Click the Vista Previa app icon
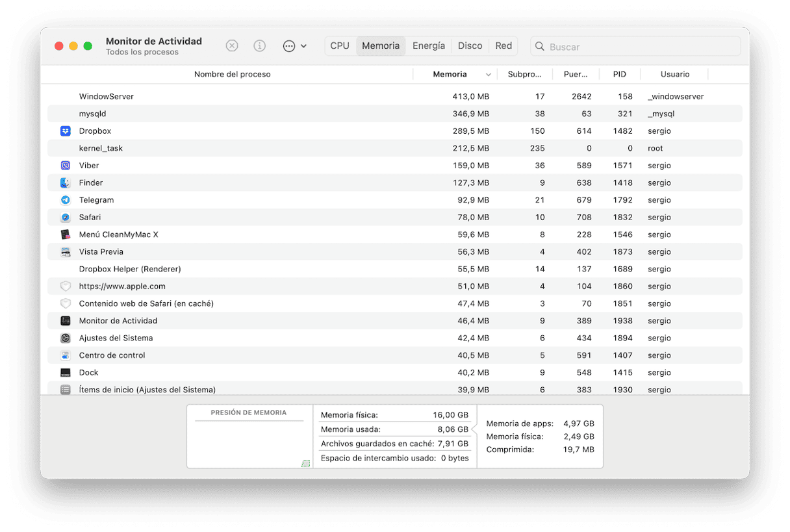The image size is (790, 532). [65, 252]
